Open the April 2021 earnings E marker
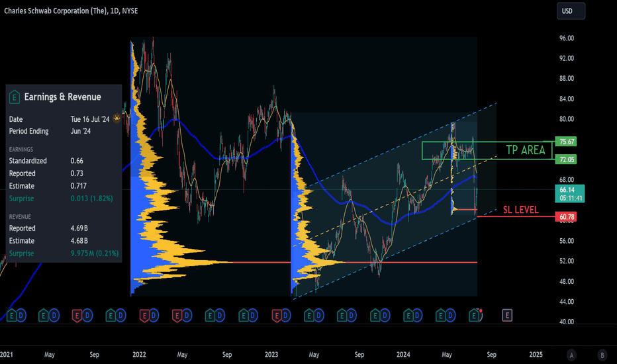The image size is (617, 364). (x=44, y=316)
